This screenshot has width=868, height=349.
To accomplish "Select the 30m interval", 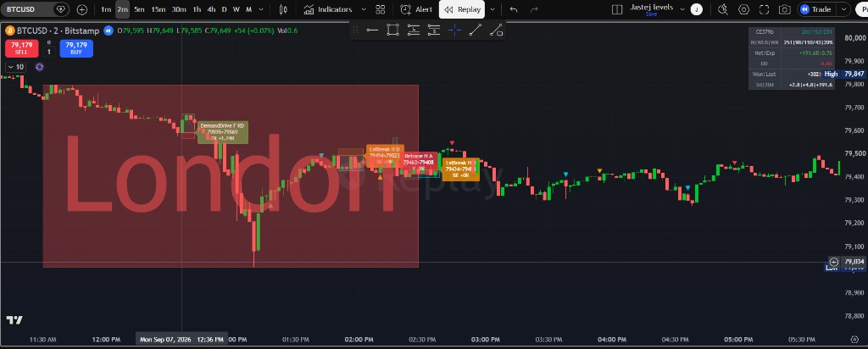I will (179, 9).
